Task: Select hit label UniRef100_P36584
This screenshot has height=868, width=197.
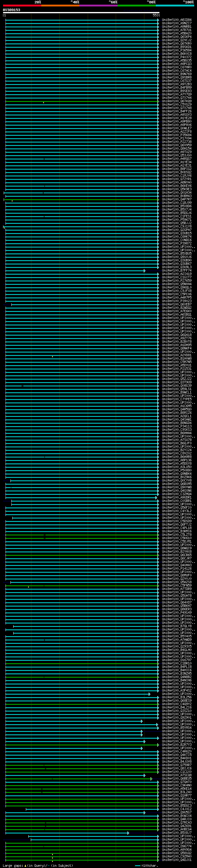Action: (177, 50)
